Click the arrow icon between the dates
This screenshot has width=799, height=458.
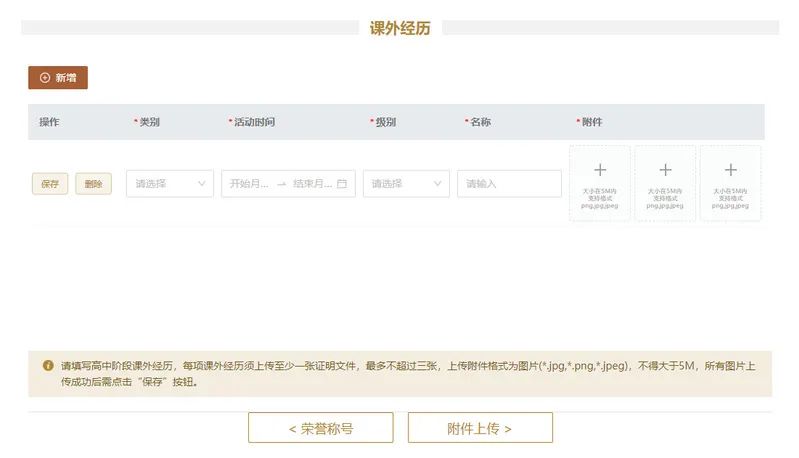tap(281, 184)
